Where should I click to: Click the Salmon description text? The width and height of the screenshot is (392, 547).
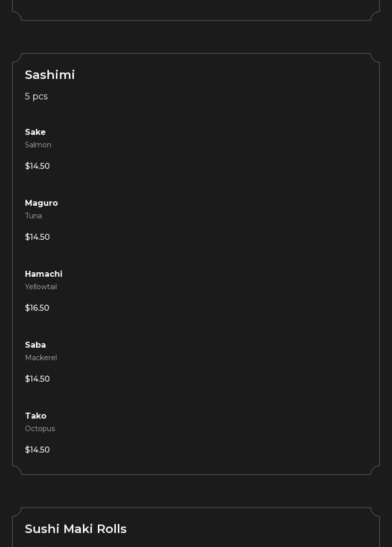38,145
